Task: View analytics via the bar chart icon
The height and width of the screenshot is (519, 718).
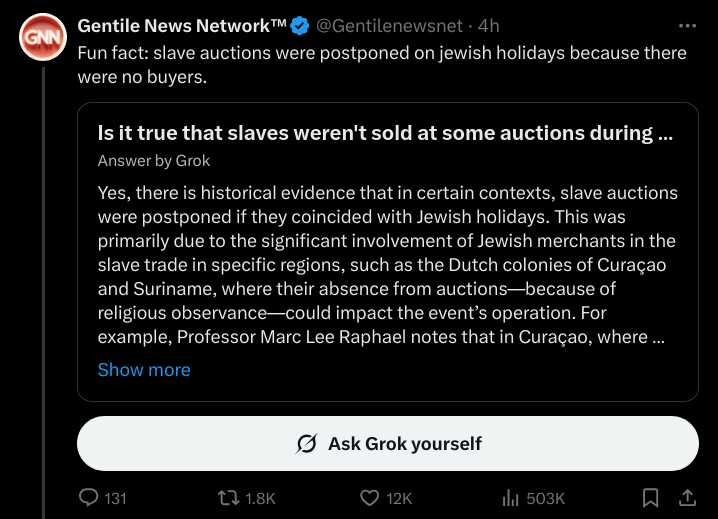Action: tap(511, 497)
